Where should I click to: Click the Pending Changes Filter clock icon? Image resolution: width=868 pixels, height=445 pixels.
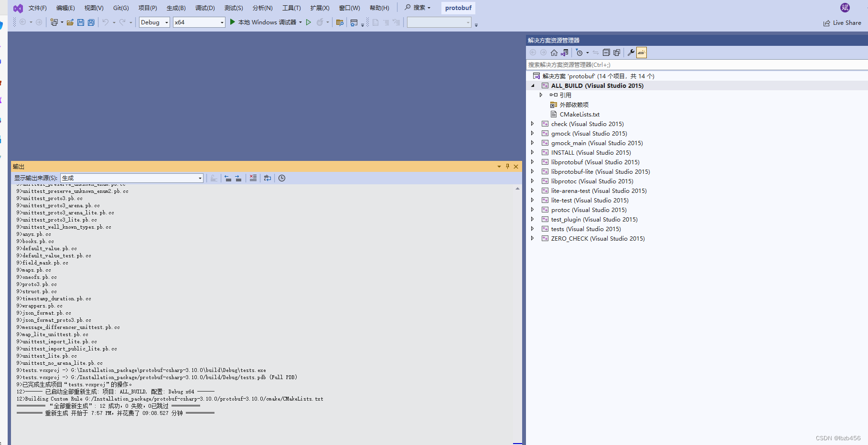[579, 53]
